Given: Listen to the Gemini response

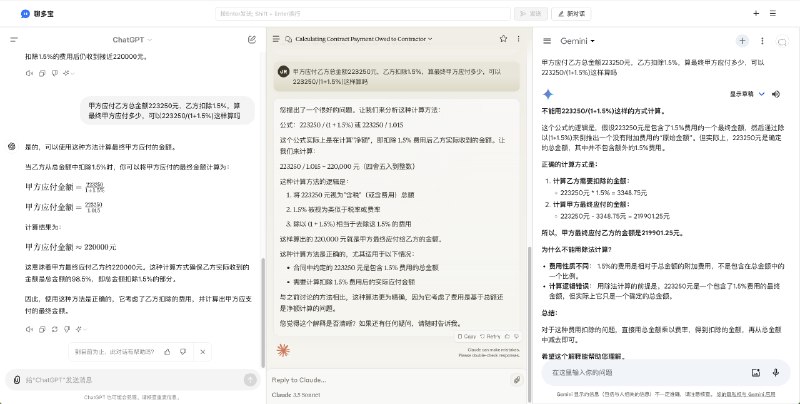Looking at the screenshot, I should (776, 94).
